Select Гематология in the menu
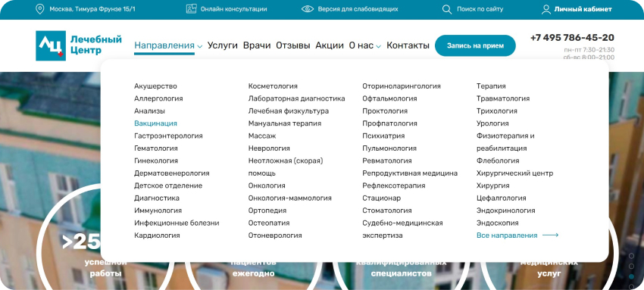 [156, 148]
